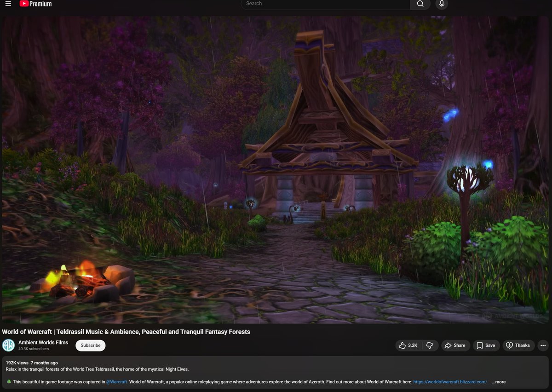Open the @Warcraft channel mention

point(117,382)
